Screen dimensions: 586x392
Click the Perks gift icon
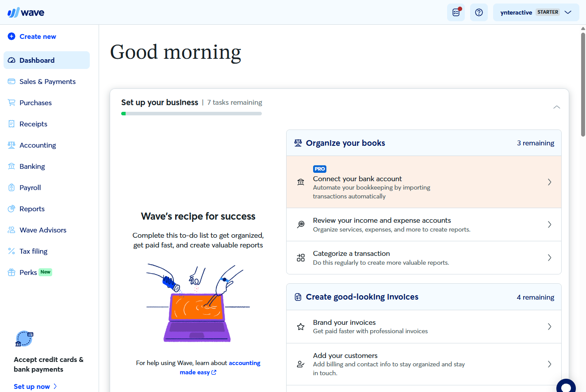pyautogui.click(x=11, y=273)
